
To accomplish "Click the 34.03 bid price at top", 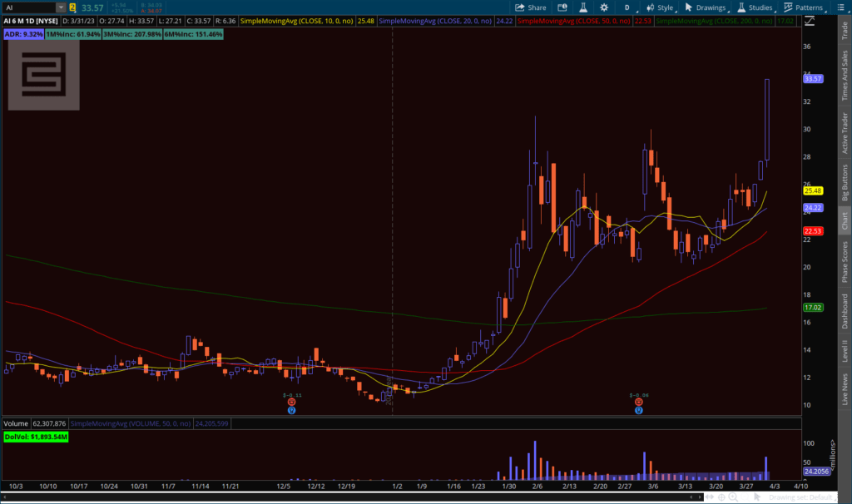I will 152,5.
